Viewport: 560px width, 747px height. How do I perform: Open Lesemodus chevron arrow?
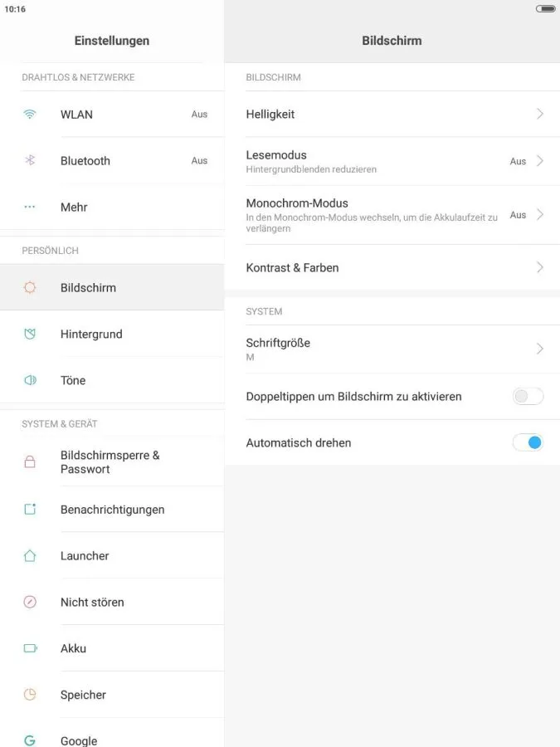pyautogui.click(x=539, y=160)
